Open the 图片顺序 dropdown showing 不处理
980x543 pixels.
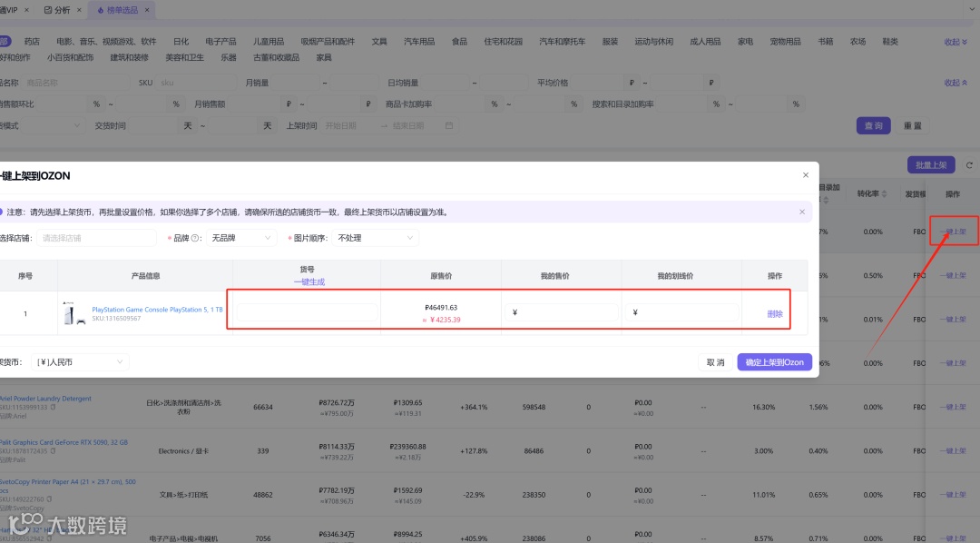click(375, 238)
